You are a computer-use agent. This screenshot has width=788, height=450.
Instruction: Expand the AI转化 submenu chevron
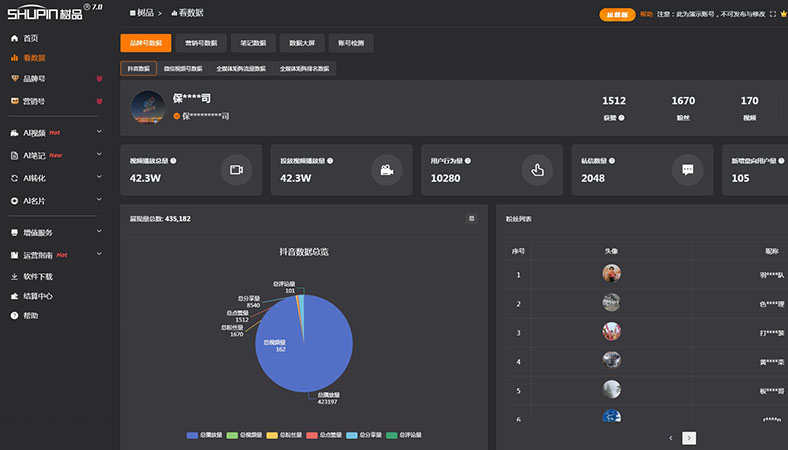tap(99, 177)
